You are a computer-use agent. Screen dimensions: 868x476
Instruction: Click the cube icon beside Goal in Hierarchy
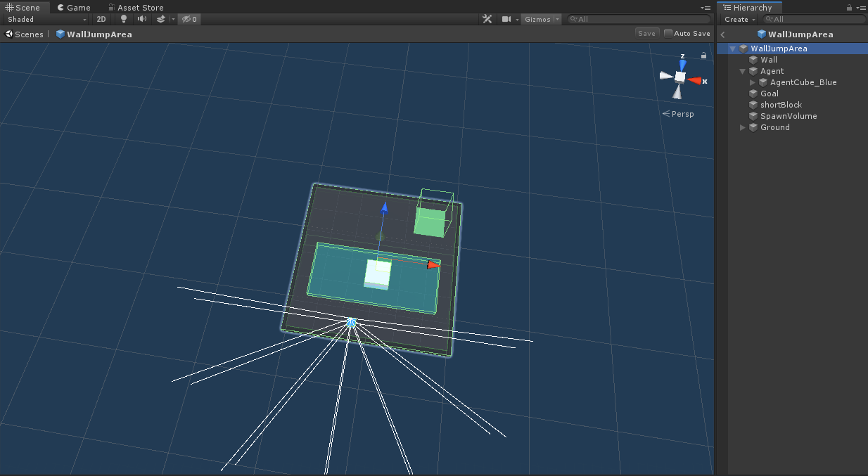[x=753, y=94]
